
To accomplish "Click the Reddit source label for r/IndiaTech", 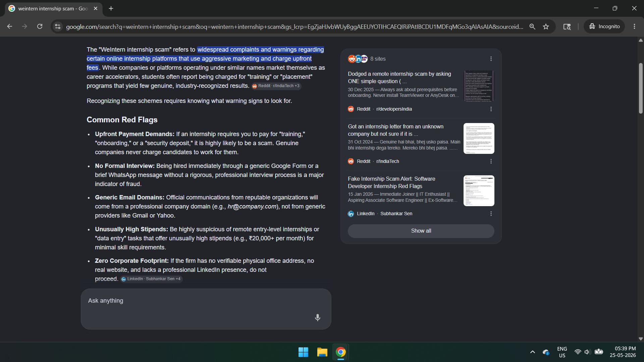I will [373, 161].
